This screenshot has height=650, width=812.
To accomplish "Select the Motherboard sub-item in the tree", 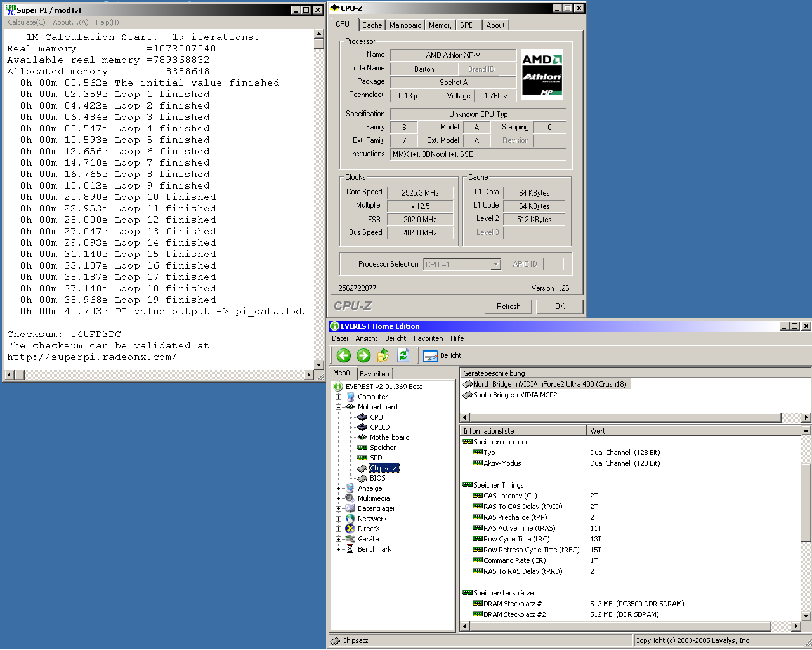I will [390, 437].
